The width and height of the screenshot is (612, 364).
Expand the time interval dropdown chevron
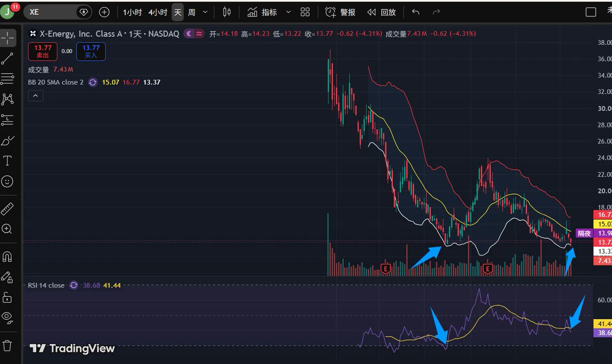tap(206, 12)
